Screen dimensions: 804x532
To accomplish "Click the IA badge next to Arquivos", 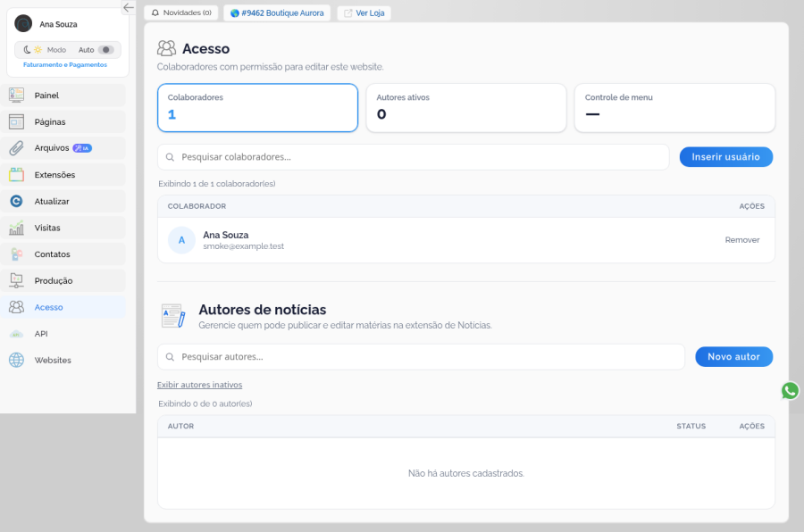I will pyautogui.click(x=82, y=148).
